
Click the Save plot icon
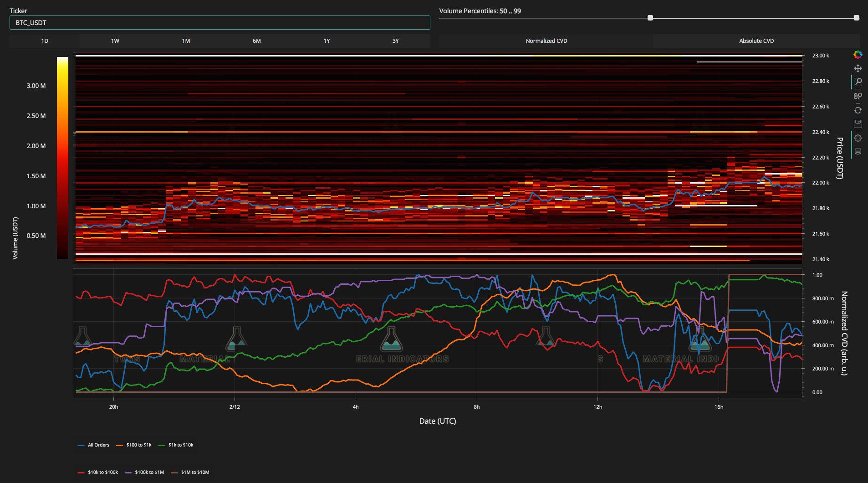(x=858, y=124)
